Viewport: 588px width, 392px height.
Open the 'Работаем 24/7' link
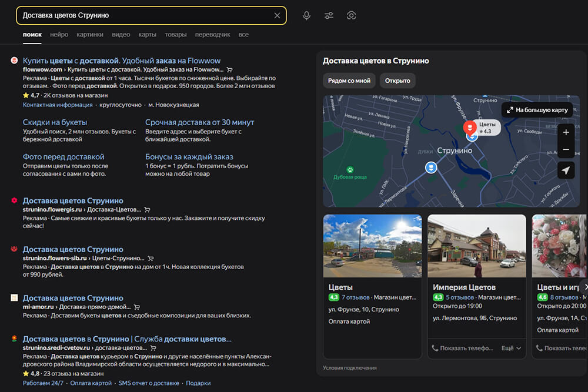pyautogui.click(x=43, y=383)
